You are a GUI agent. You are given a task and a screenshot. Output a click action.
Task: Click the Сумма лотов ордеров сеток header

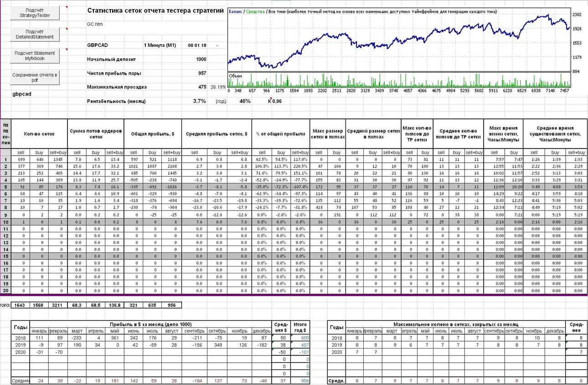[96, 134]
